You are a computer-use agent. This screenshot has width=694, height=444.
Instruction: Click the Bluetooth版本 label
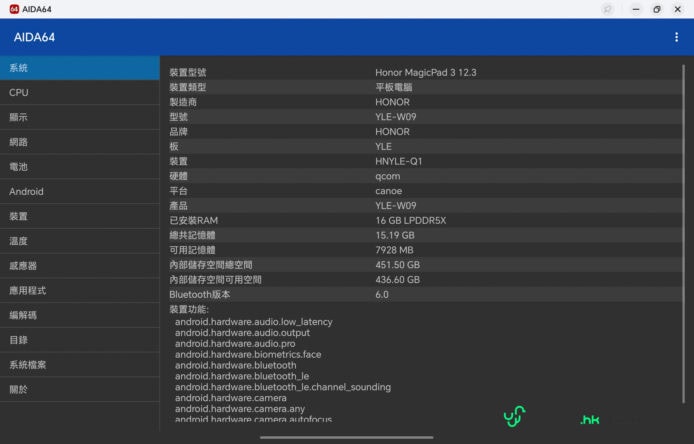[x=200, y=294]
